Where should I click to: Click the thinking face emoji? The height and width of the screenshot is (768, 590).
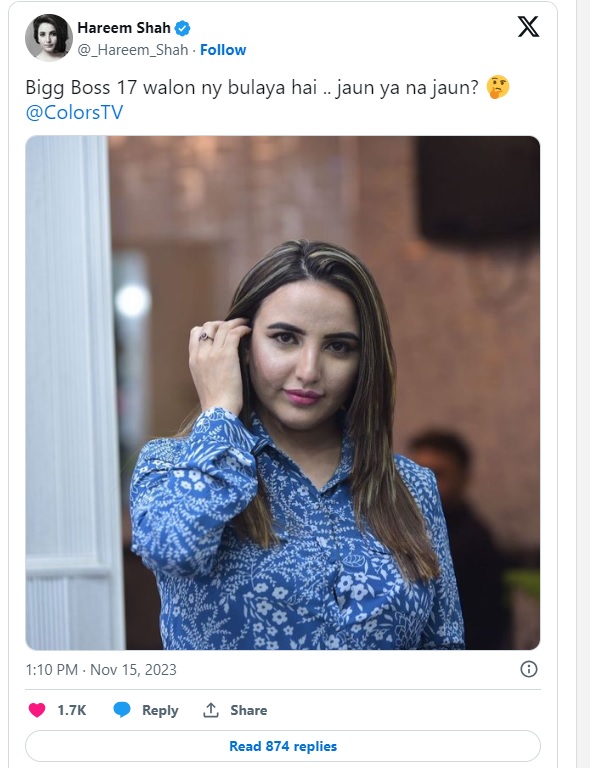click(x=497, y=88)
